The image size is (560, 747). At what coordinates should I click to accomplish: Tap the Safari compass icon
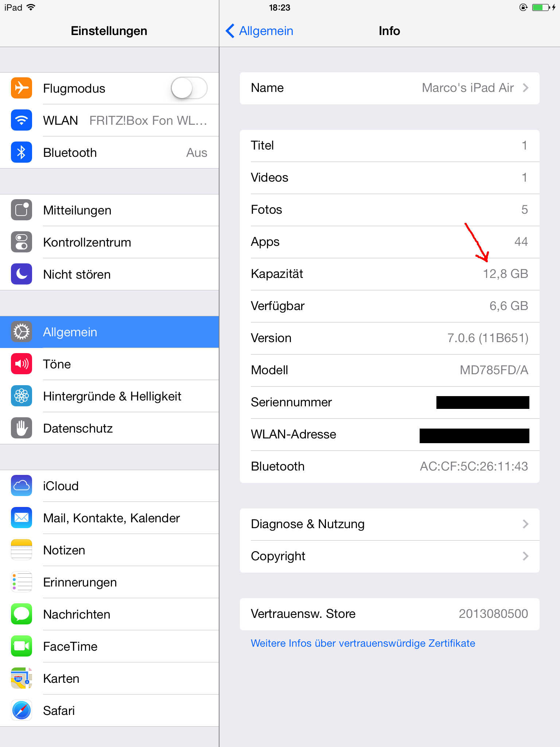coord(22,710)
